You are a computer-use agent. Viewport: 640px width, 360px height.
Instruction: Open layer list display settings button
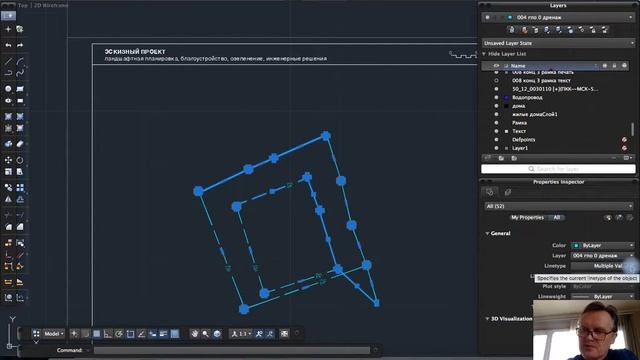628,158
